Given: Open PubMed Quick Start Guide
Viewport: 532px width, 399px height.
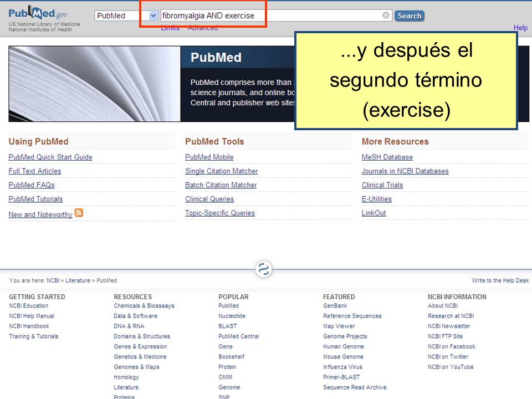Looking at the screenshot, I should [50, 157].
